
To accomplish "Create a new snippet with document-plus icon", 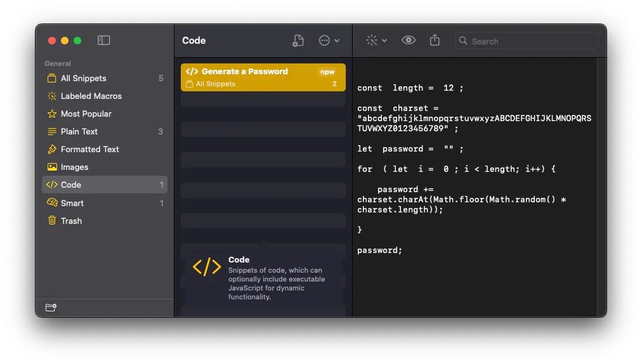I will 298,41.
